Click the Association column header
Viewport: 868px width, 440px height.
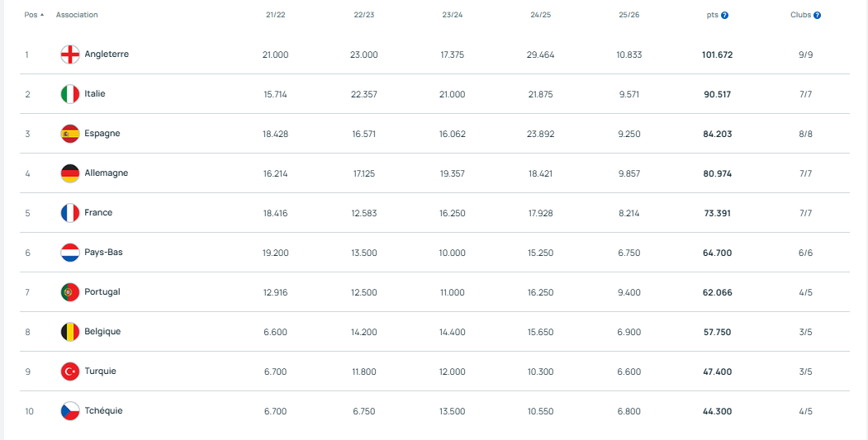[x=77, y=15]
